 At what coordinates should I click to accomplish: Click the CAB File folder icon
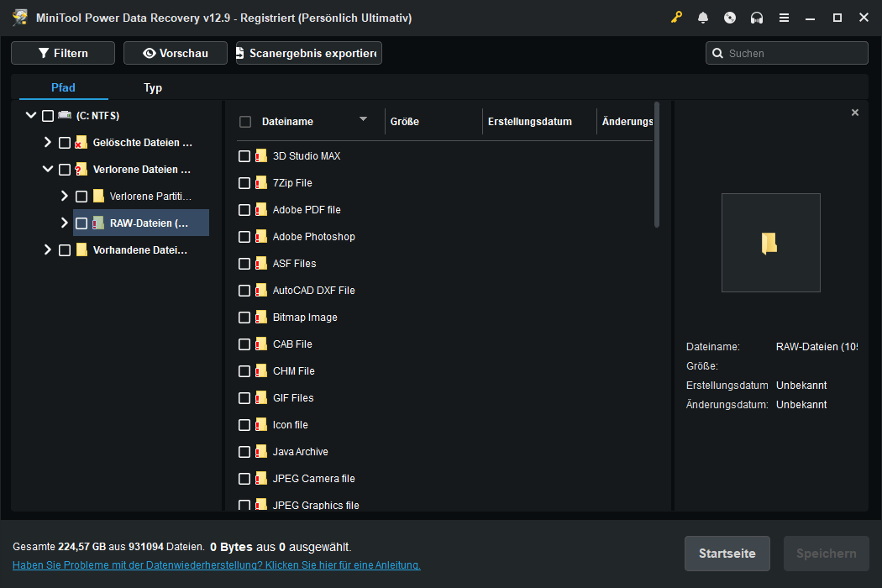260,344
